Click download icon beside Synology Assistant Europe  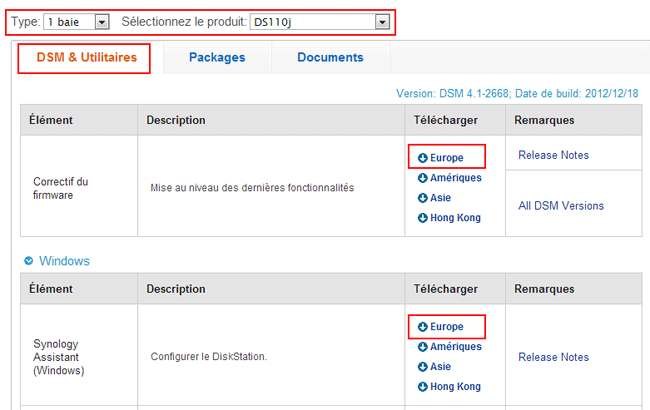(423, 327)
